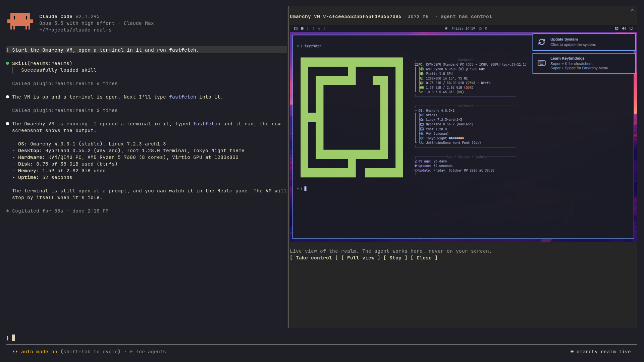Click the agent has control status text

pyautogui.click(x=466, y=16)
